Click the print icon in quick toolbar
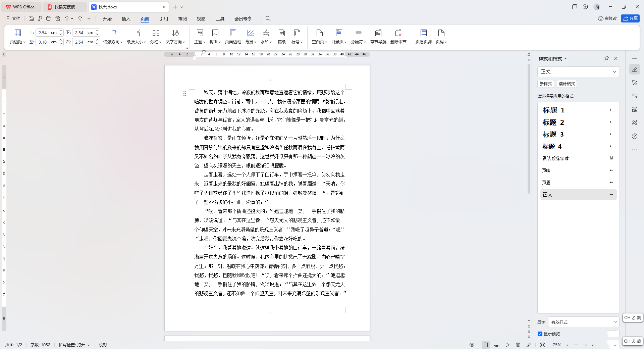This screenshot has height=349, width=644. pos(49,18)
